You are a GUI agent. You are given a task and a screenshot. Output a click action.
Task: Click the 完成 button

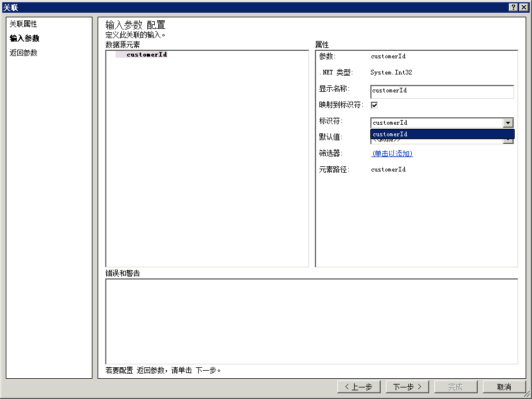[x=456, y=387]
